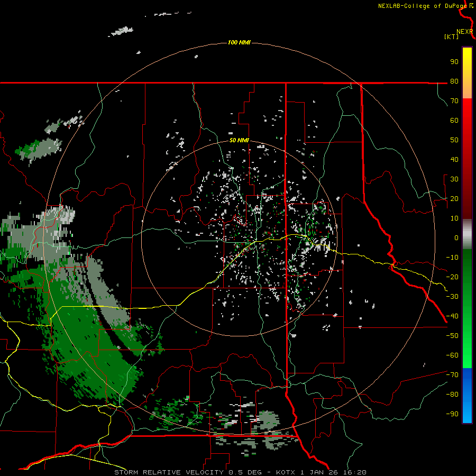Click the "70" color scale label

point(454,101)
